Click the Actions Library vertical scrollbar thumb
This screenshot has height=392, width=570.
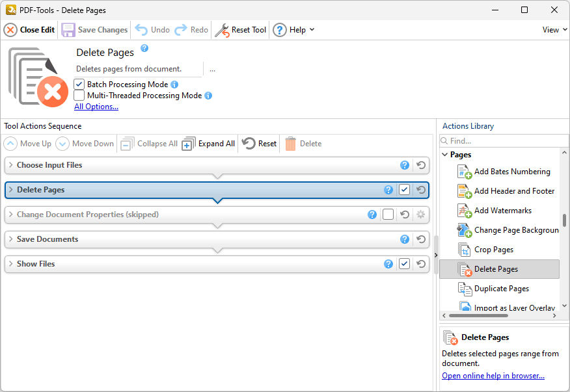point(565,220)
